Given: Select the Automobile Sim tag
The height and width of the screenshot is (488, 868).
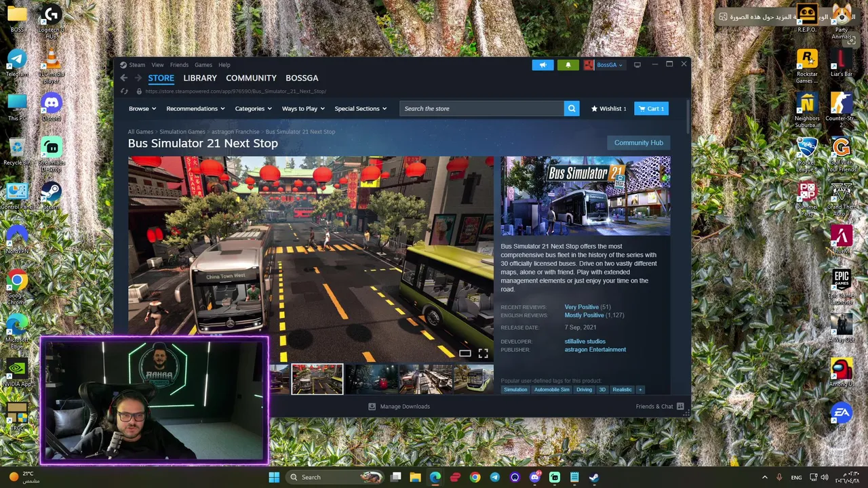Looking at the screenshot, I should tap(552, 390).
